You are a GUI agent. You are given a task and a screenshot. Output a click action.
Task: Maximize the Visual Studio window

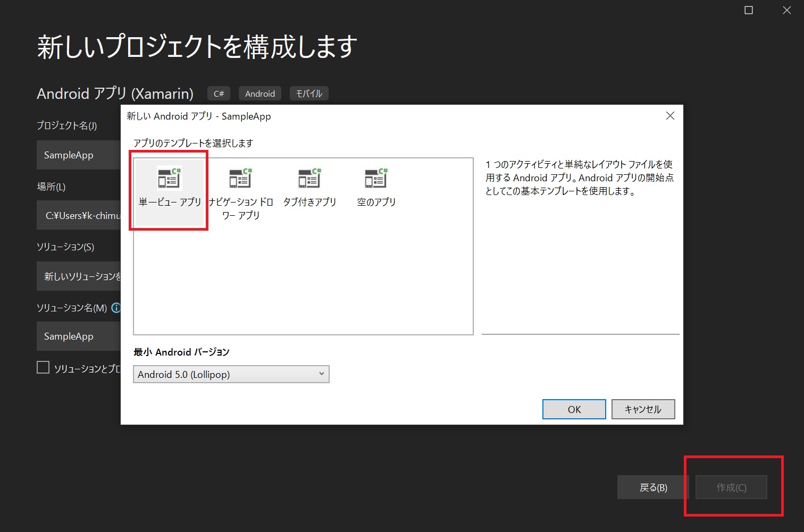[x=749, y=10]
